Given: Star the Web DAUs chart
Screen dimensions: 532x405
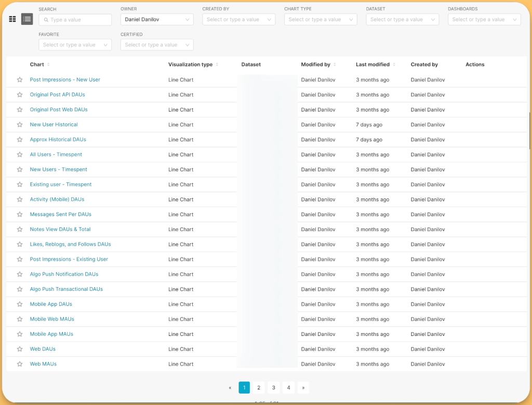Looking at the screenshot, I should coord(20,349).
